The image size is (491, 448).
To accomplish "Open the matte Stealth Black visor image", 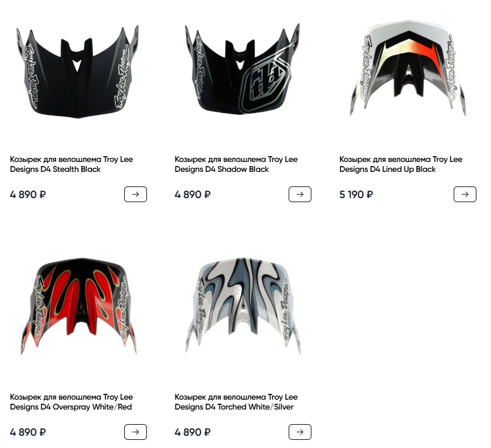I will pyautogui.click(x=78, y=72).
